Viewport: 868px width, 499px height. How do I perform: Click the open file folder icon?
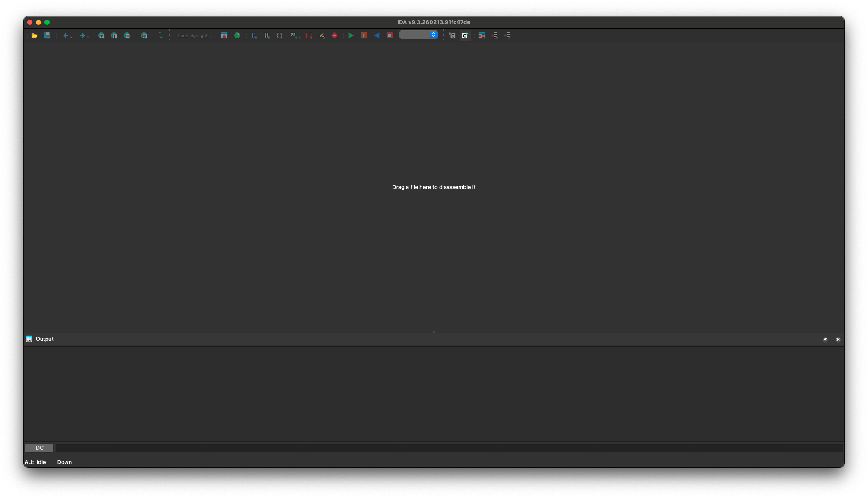(35, 35)
